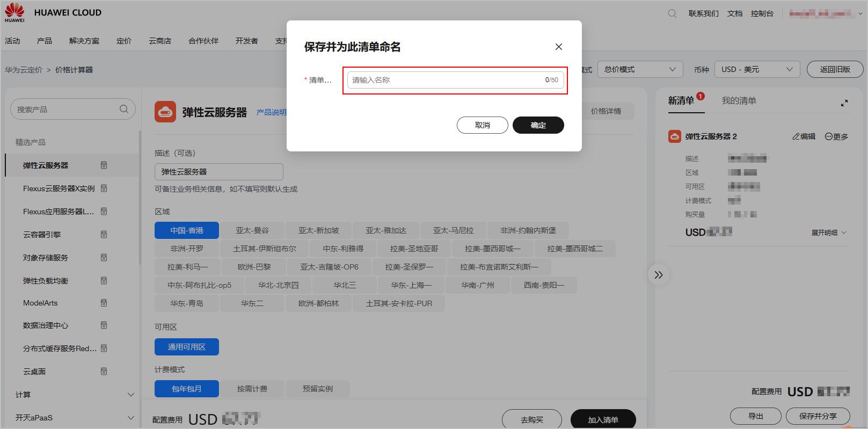The height and width of the screenshot is (429, 868).
Task: Select 欧洲-都柏林 region
Action: [319, 303]
